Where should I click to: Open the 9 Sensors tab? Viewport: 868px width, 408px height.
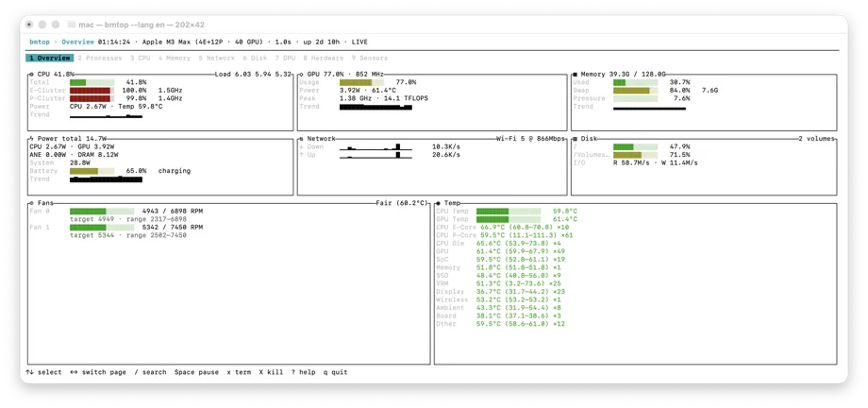370,59
